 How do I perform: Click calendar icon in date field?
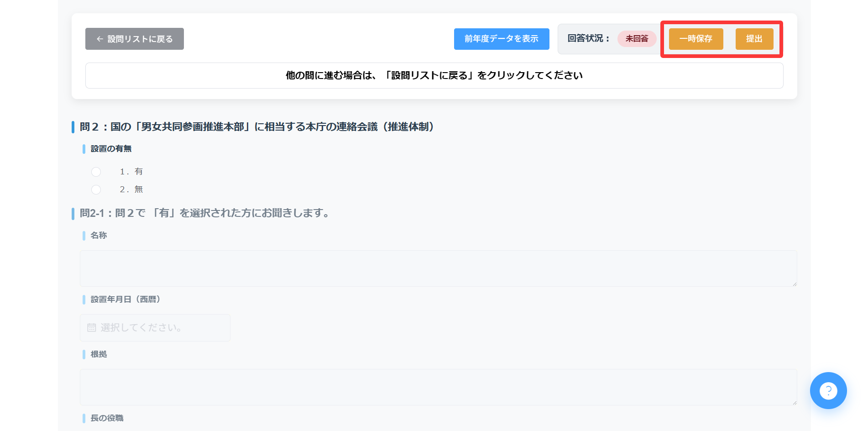[x=92, y=328]
